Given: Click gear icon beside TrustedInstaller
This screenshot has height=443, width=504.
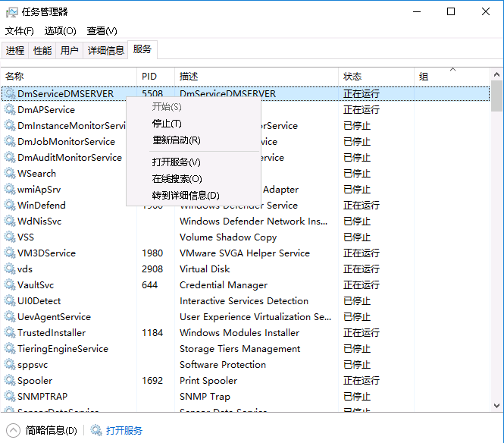Looking at the screenshot, I should pos(10,332).
